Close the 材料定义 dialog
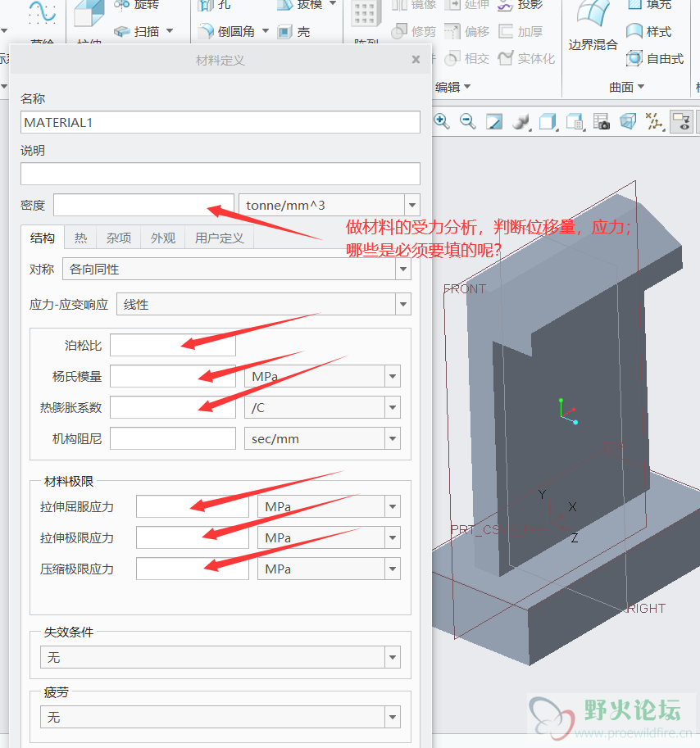Screen dimensions: 700x748 click(416, 60)
